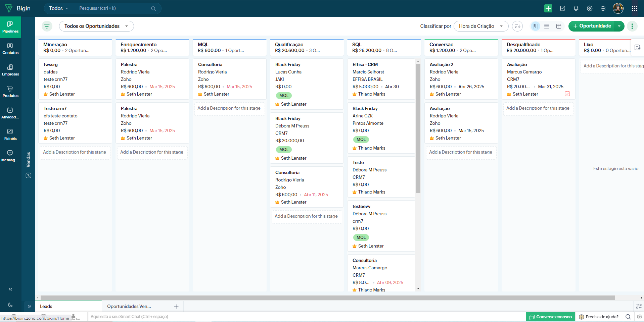644x322 pixels.
Task: Click the green Oportunidade button
Action: 592,26
